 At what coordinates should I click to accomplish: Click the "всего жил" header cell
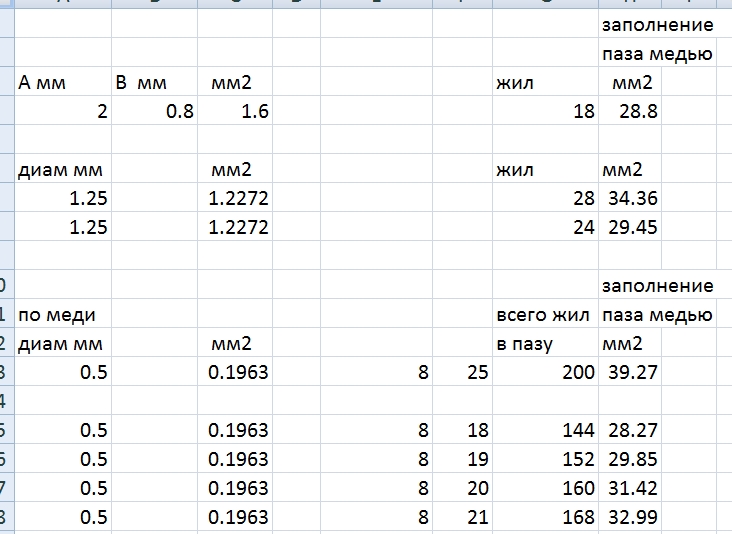point(544,315)
